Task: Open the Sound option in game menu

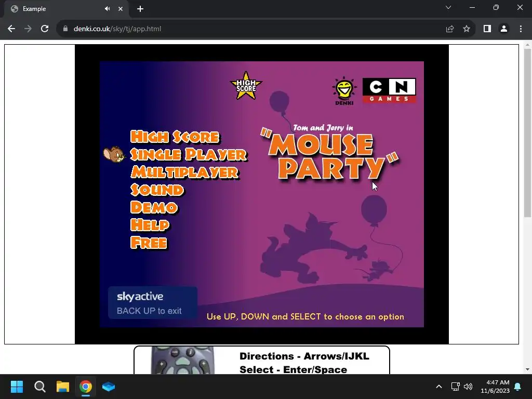Action: point(157,190)
